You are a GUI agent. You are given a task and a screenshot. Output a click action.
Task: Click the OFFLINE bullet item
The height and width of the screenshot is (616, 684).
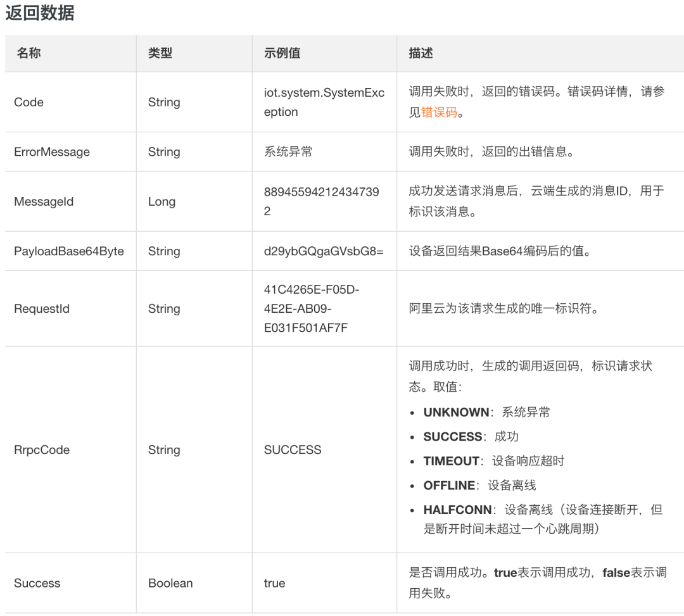click(x=479, y=486)
